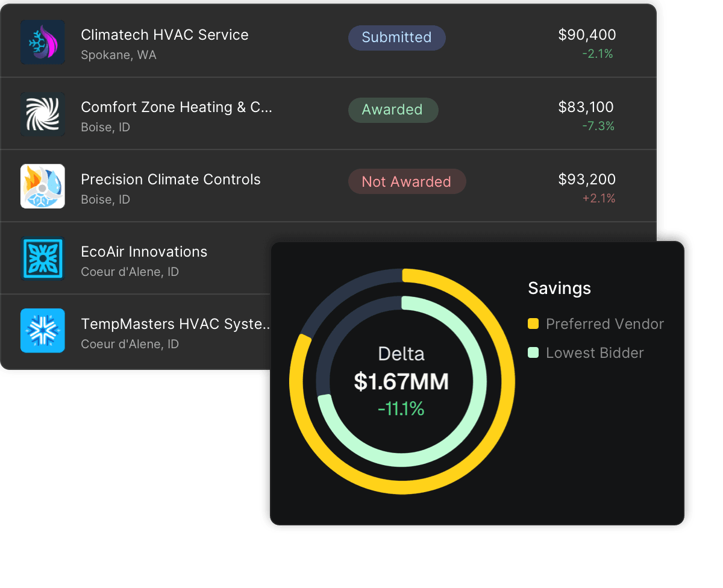Click the $83,100 bid amount
Viewport: 723px width, 588px height.
pos(586,107)
